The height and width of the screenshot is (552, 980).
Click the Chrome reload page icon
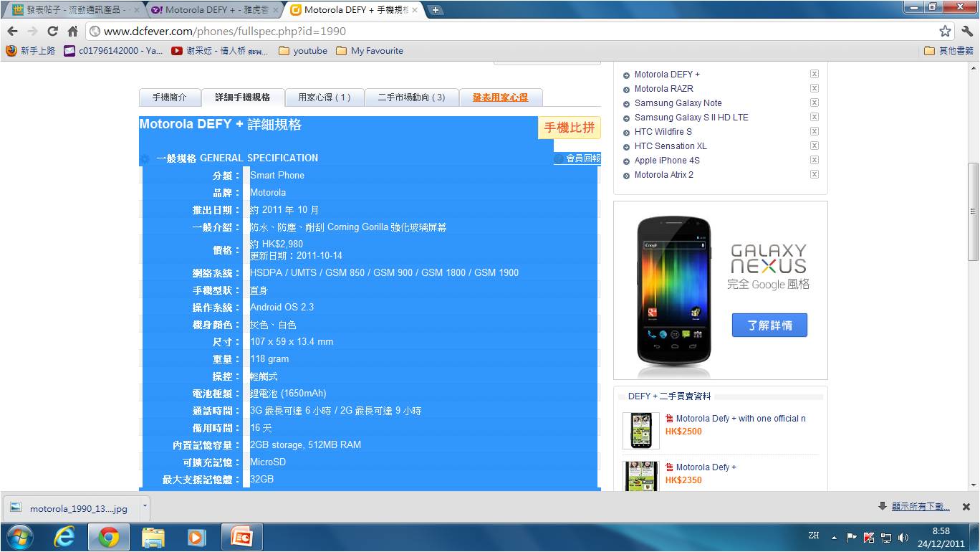tap(52, 32)
